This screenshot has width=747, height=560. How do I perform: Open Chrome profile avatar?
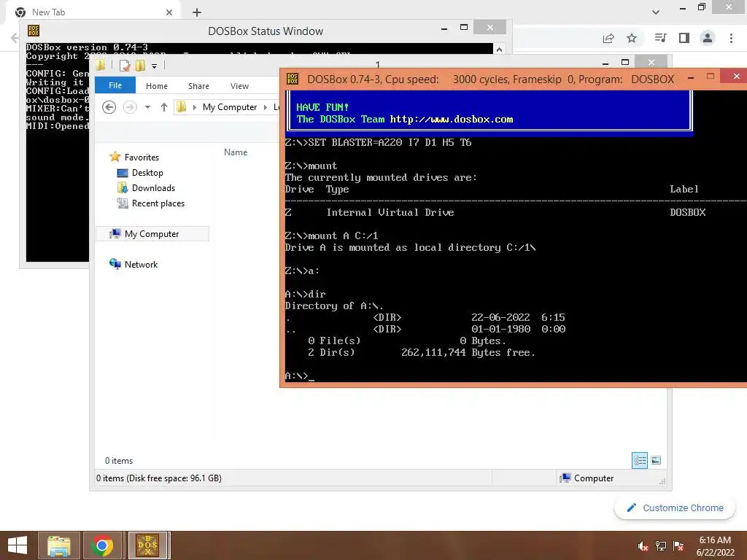[708, 38]
